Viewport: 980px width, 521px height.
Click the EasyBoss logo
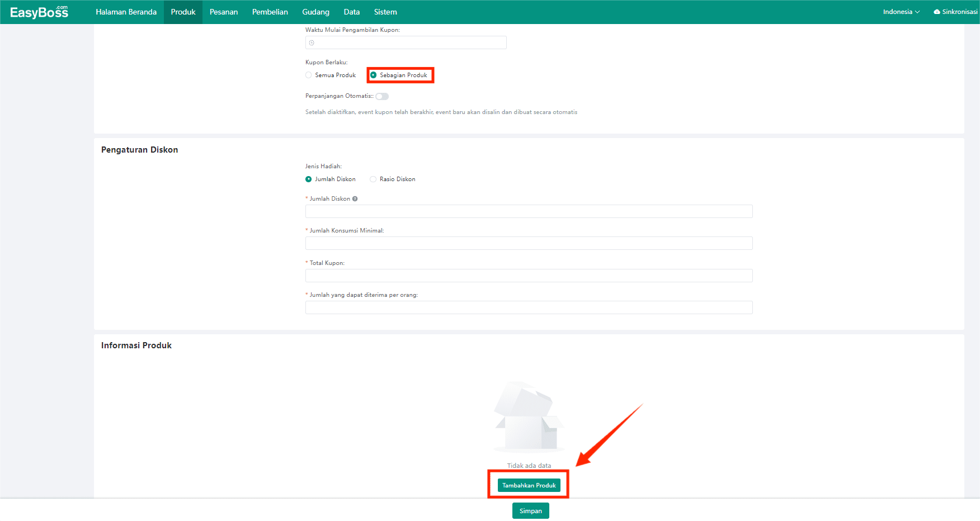tap(39, 12)
